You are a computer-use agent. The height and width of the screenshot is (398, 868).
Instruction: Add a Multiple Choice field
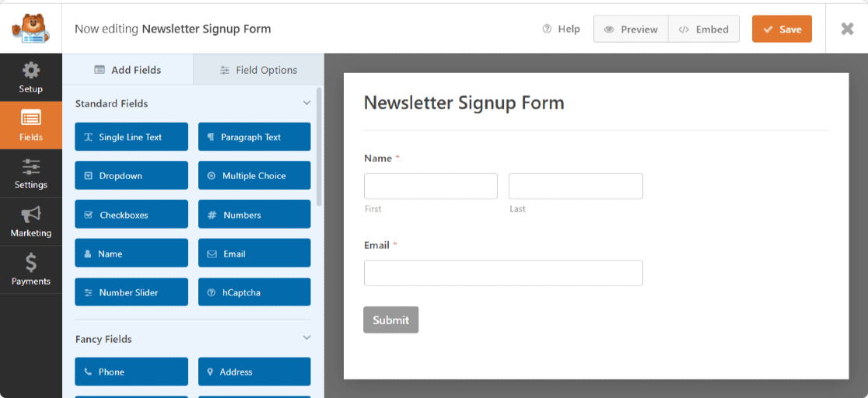point(254,176)
